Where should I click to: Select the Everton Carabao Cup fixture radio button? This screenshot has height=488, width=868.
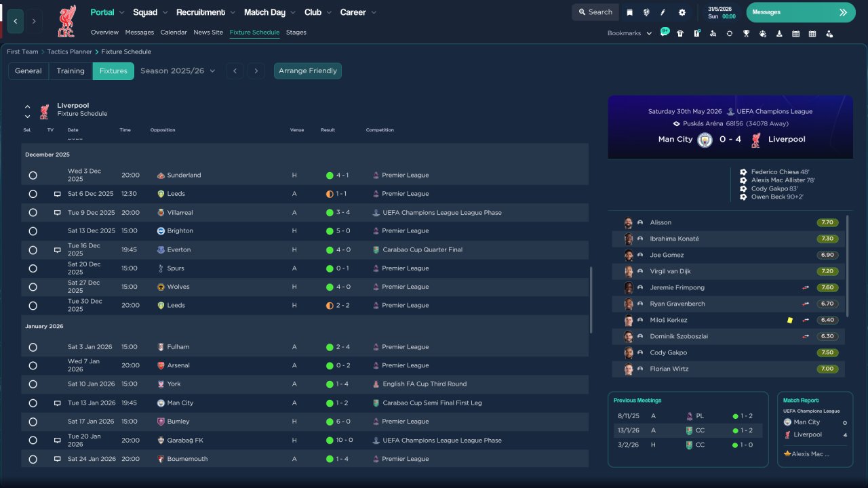(33, 250)
